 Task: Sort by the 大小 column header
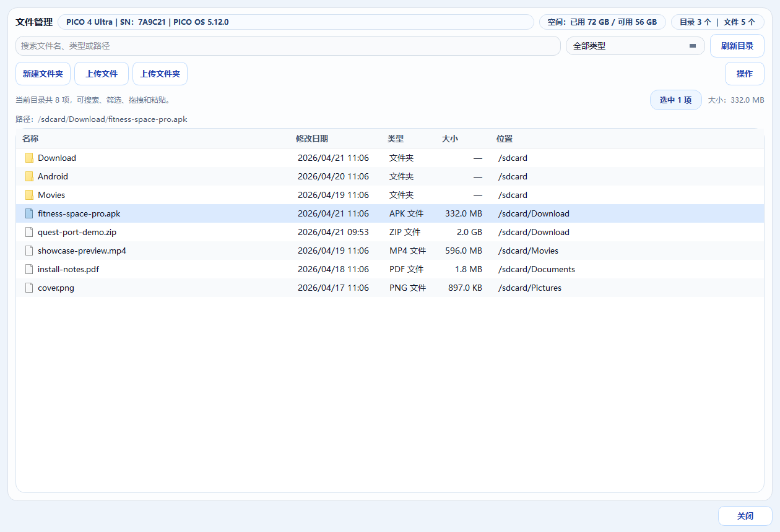tap(450, 139)
